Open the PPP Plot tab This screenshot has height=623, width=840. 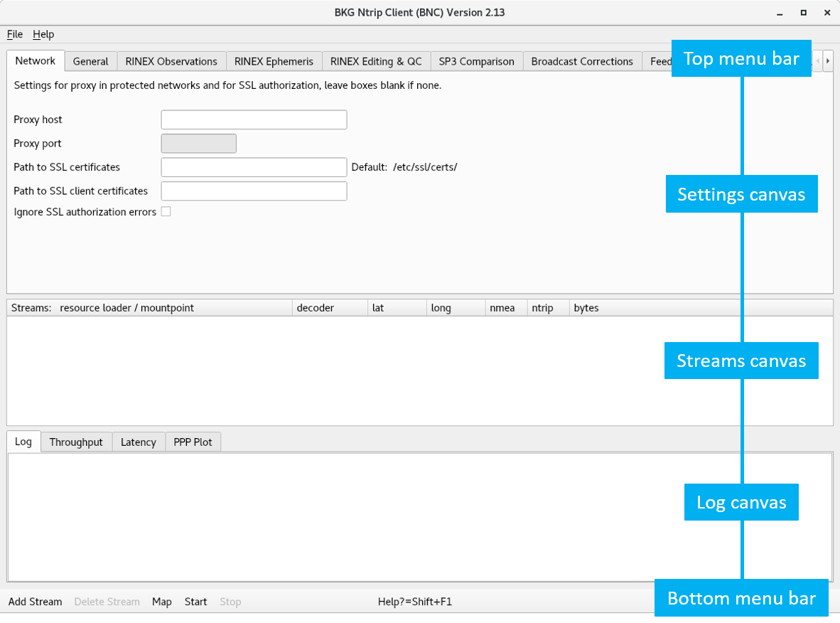pyautogui.click(x=193, y=442)
